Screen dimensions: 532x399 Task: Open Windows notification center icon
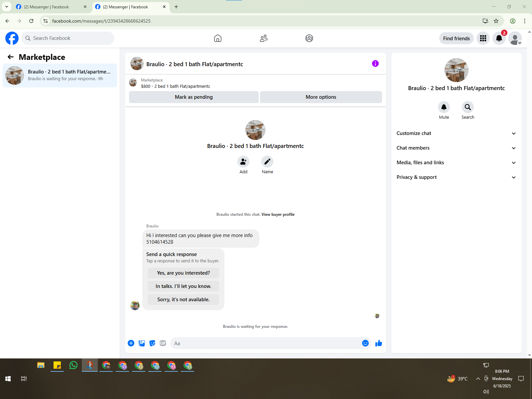tap(521, 378)
